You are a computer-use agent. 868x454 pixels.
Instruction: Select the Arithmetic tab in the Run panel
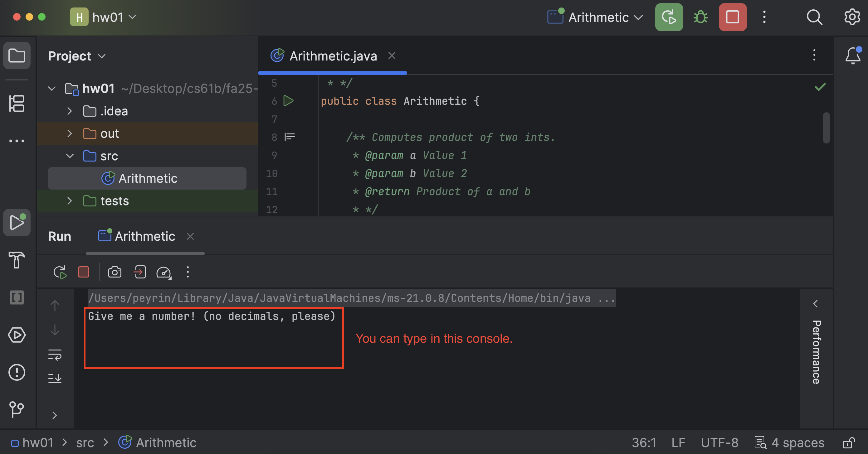click(145, 236)
